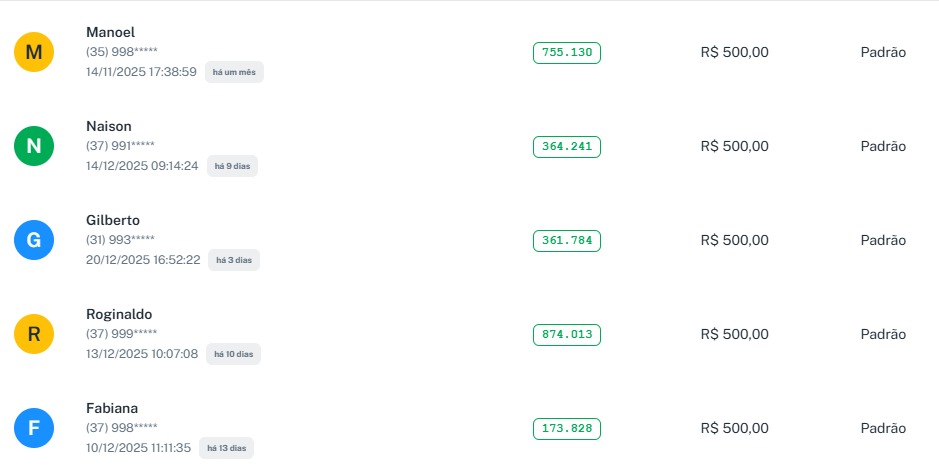Click the 364.241 number badge

[x=567, y=147]
